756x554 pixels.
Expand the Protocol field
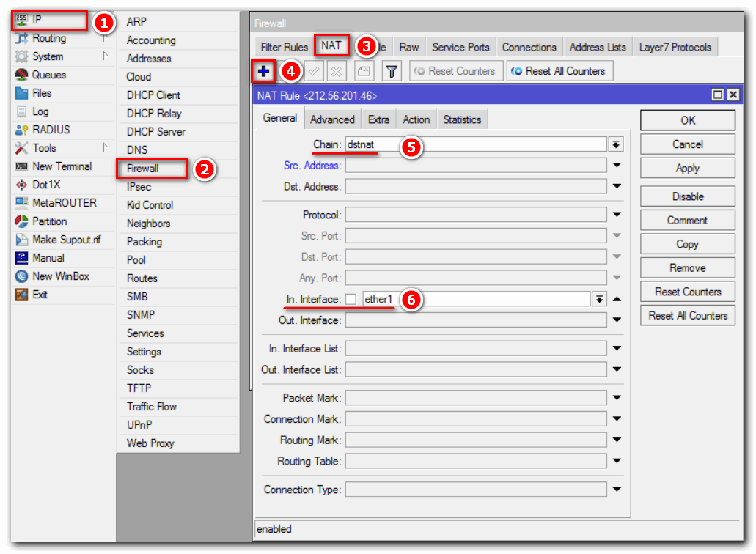[617, 215]
